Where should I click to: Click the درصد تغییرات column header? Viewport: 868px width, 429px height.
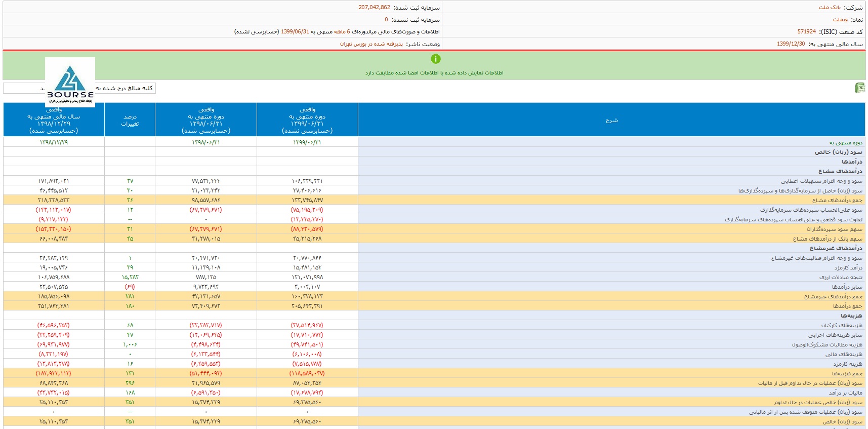(130, 120)
